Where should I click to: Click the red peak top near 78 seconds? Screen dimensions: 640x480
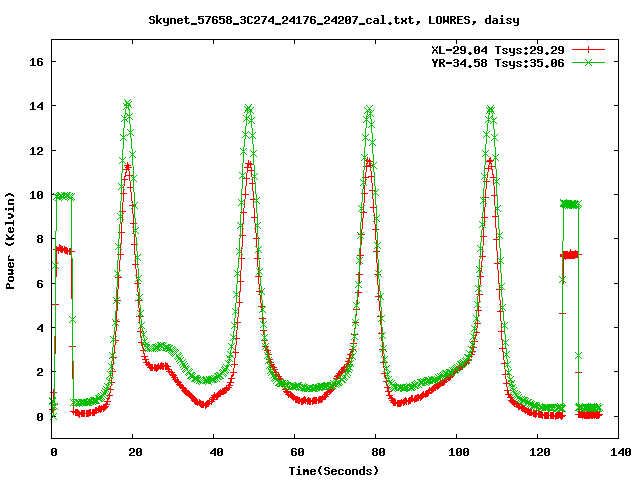pos(369,163)
